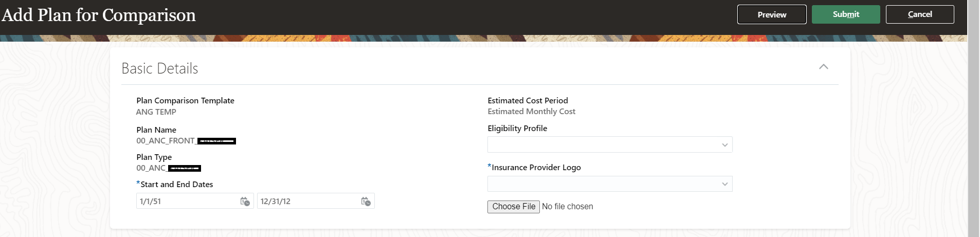Submit the plan for comparison

coord(845,14)
